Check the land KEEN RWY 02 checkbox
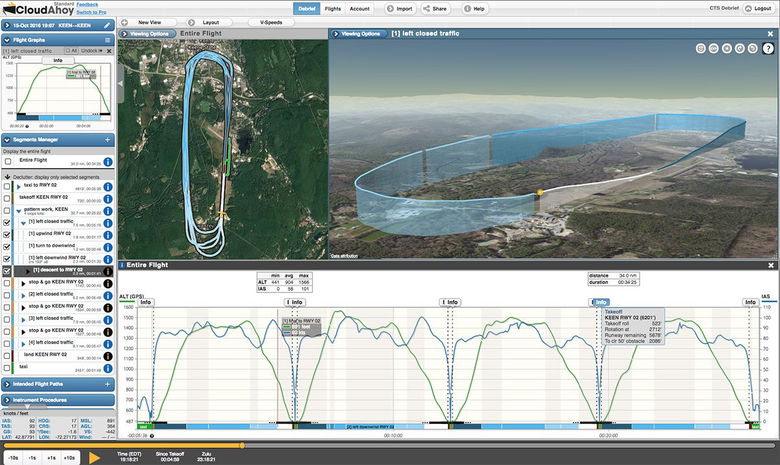This screenshot has height=465, width=780. [x=6, y=356]
